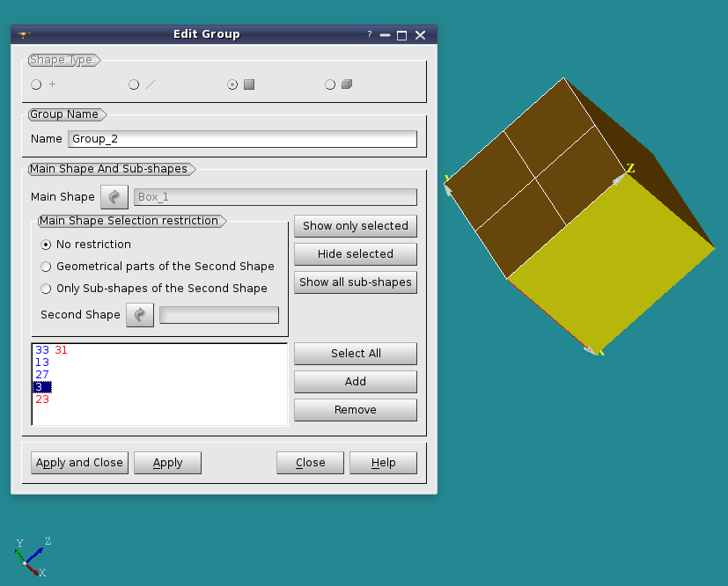The width and height of the screenshot is (728, 586).
Task: Close the Edit Group dialog window
Action: [420, 35]
